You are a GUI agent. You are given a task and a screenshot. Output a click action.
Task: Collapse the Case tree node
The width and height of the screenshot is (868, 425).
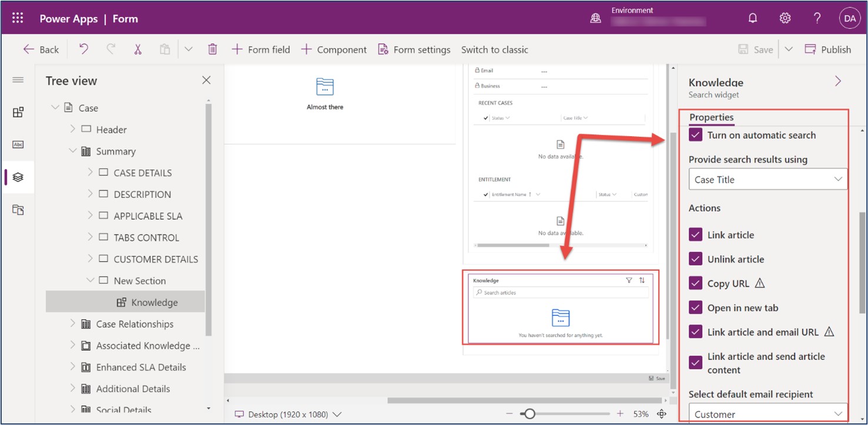(55, 107)
